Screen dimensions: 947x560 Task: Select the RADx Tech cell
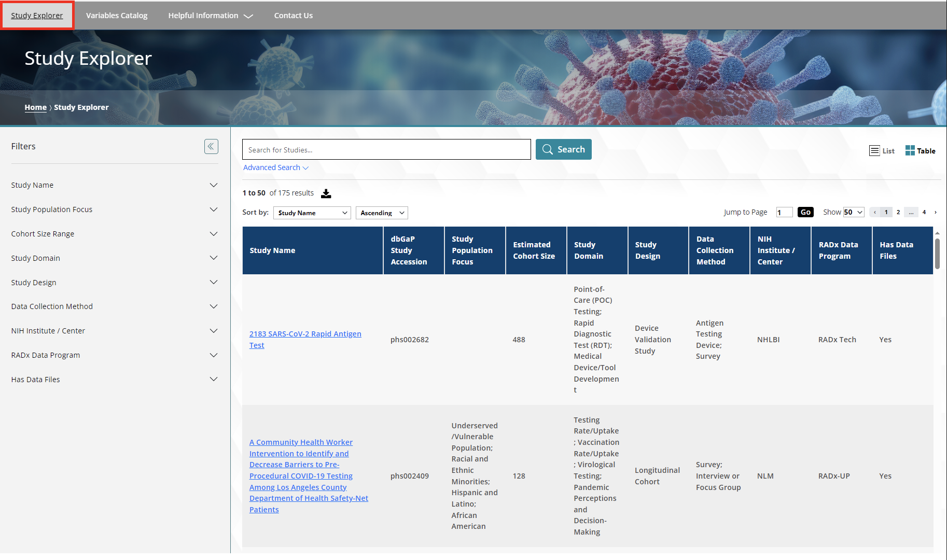point(837,340)
